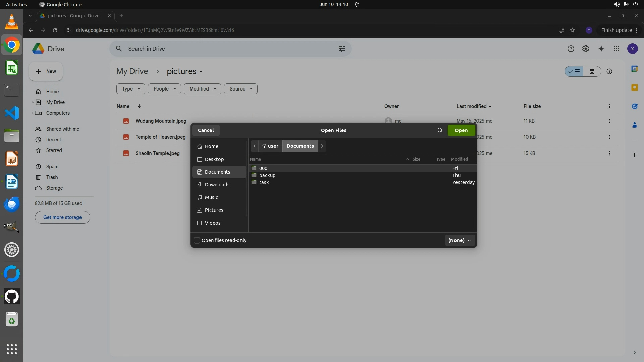
Task: Switch to grid layout view
Action: (x=592, y=71)
